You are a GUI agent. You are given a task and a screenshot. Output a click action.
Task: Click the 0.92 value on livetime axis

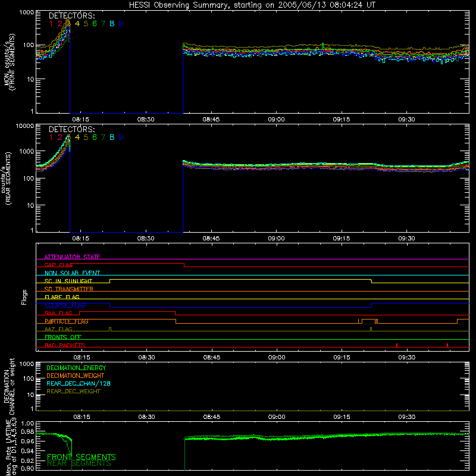pos(27,460)
